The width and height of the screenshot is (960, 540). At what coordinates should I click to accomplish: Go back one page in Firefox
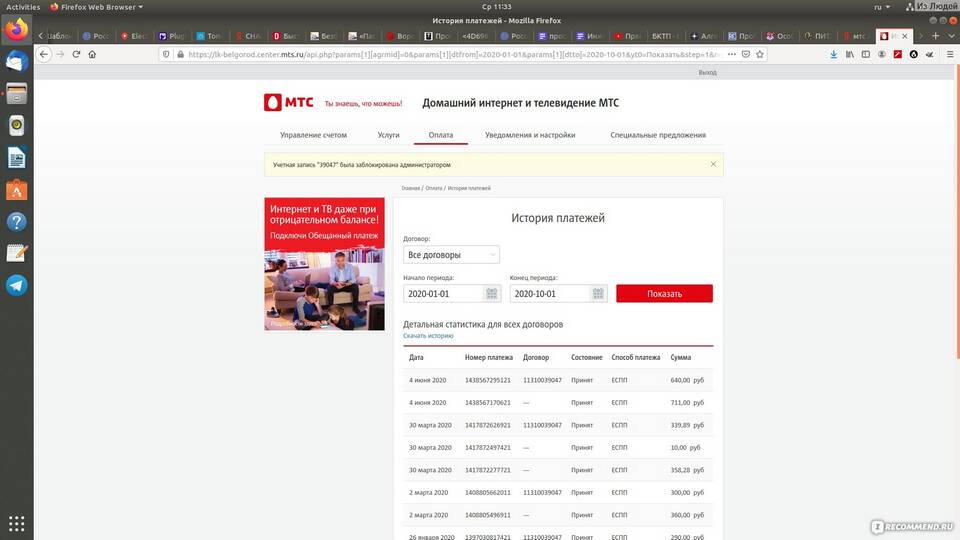tap(43, 54)
